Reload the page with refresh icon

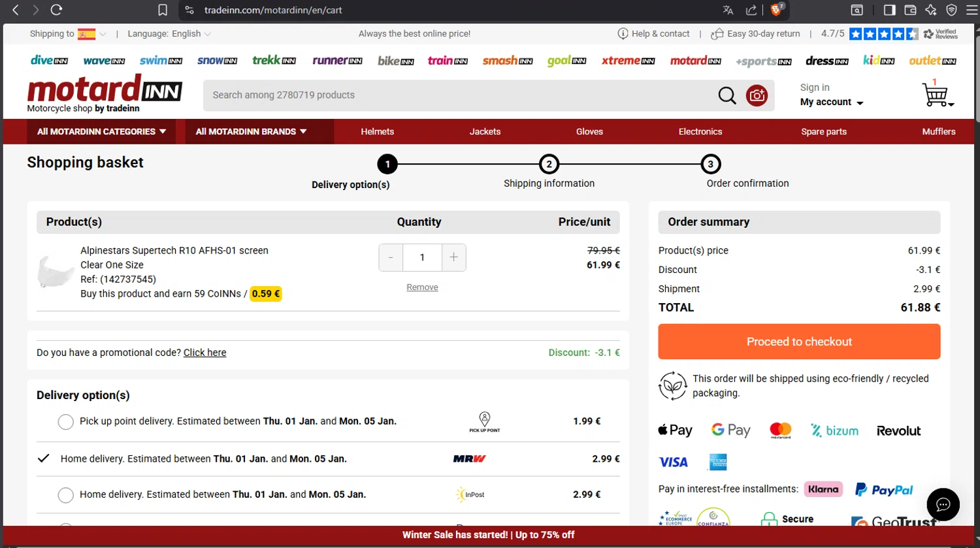[x=56, y=10]
